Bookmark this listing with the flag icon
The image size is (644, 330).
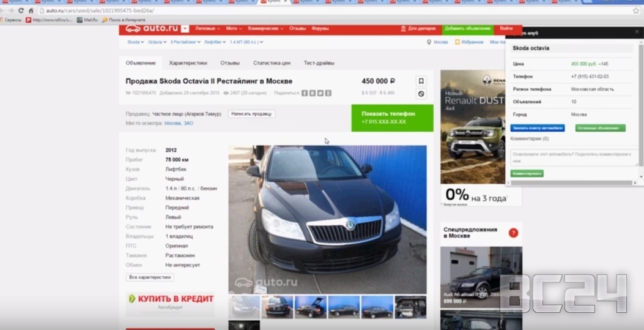pyautogui.click(x=421, y=81)
